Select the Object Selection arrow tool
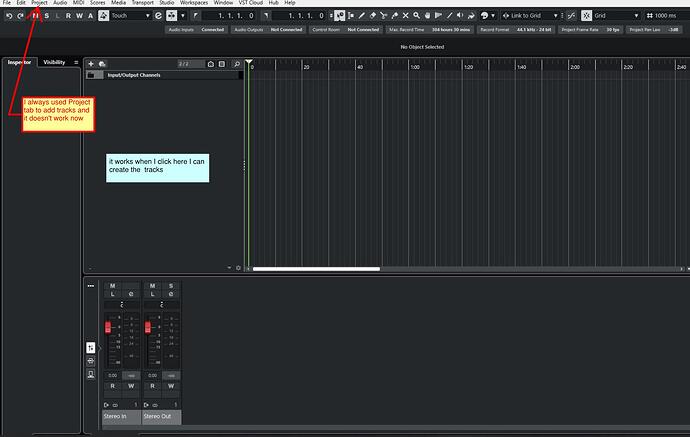Screen dimensions: 690x437 pyautogui.click(x=339, y=16)
